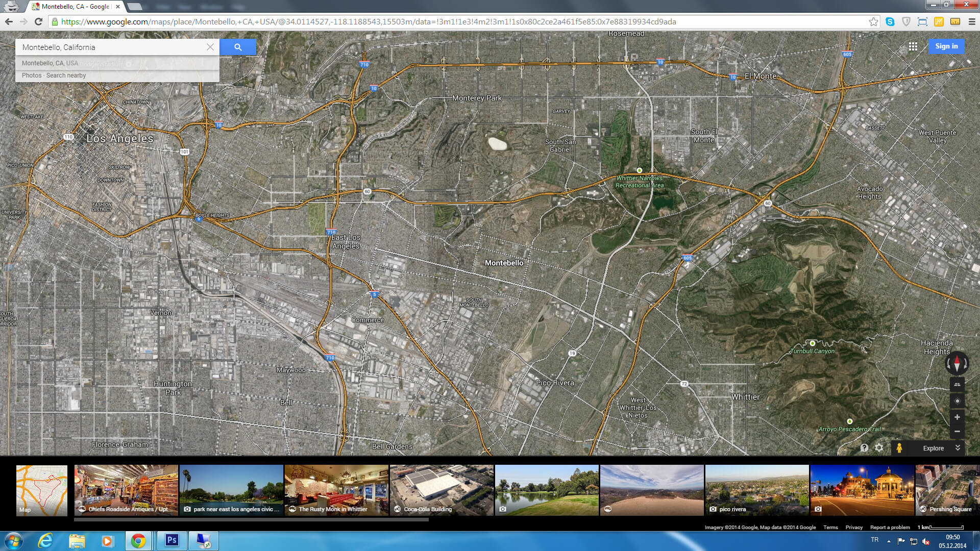Zoom out with the minus button
The image size is (980, 551).
[957, 432]
